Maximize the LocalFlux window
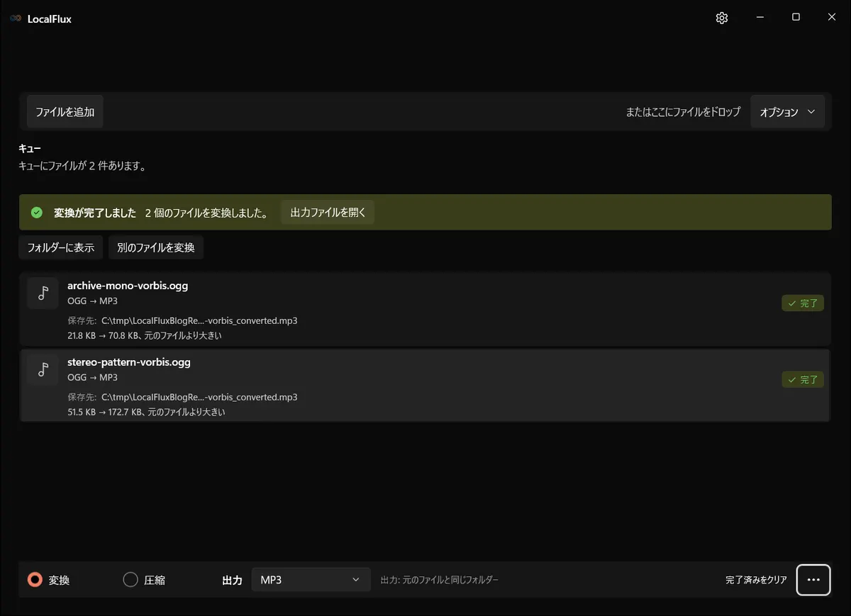 pyautogui.click(x=796, y=18)
